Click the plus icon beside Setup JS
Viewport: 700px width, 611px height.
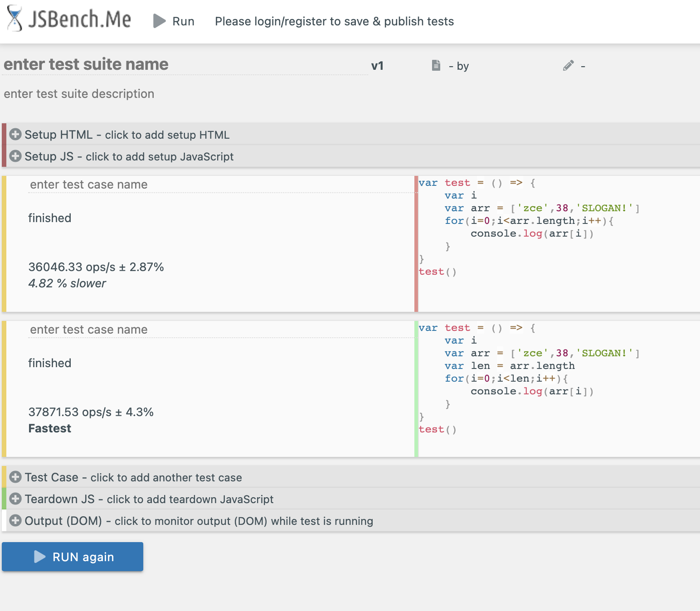15,156
